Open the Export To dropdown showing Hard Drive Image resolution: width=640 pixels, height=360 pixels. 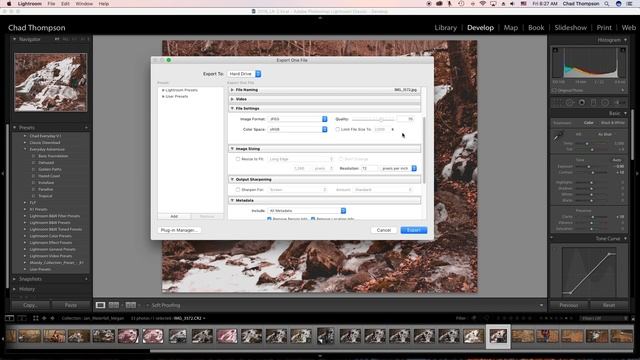click(244, 74)
